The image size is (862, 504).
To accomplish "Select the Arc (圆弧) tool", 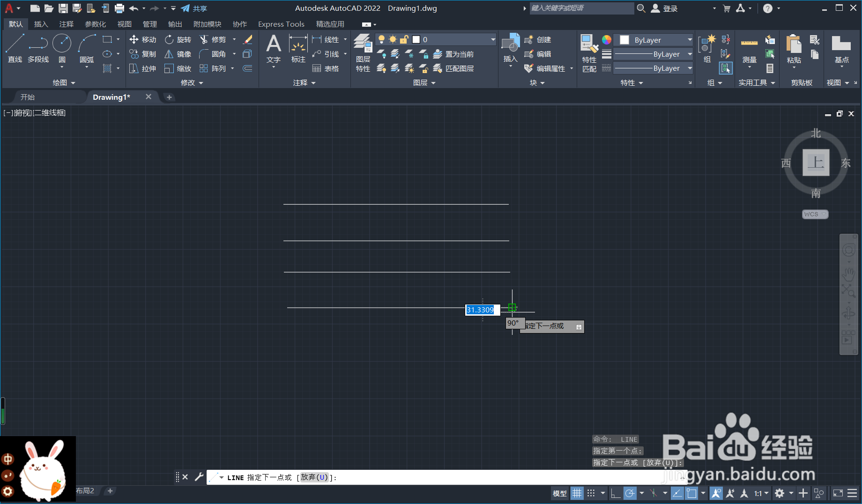I will (87, 49).
